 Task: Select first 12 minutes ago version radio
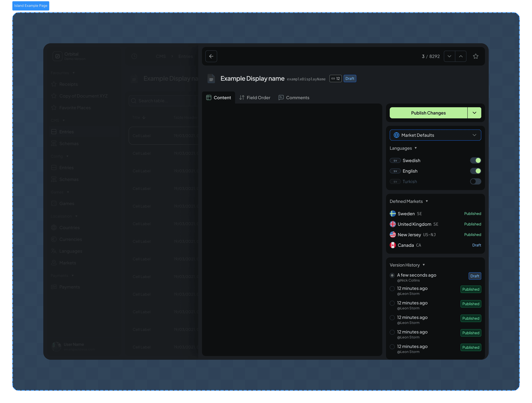pyautogui.click(x=392, y=288)
